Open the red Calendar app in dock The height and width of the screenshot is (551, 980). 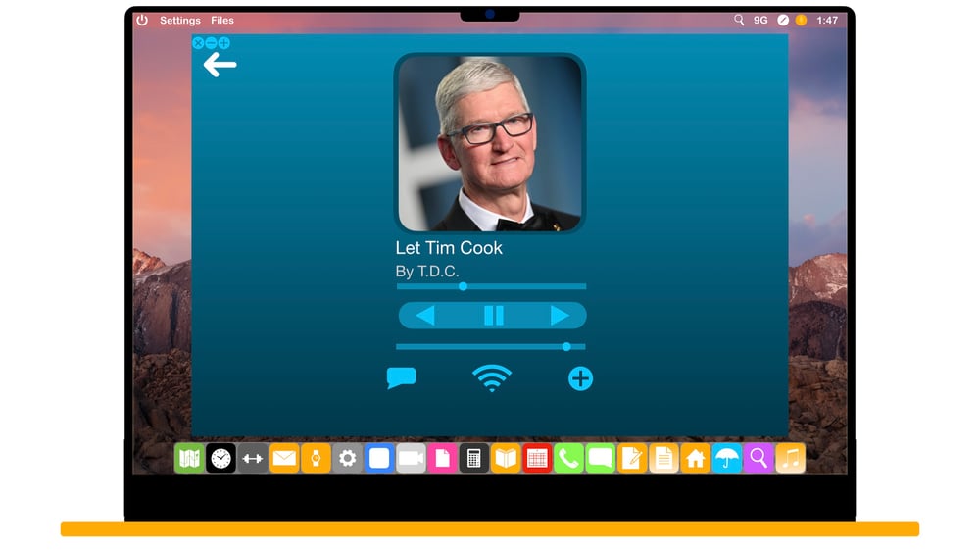(x=537, y=459)
